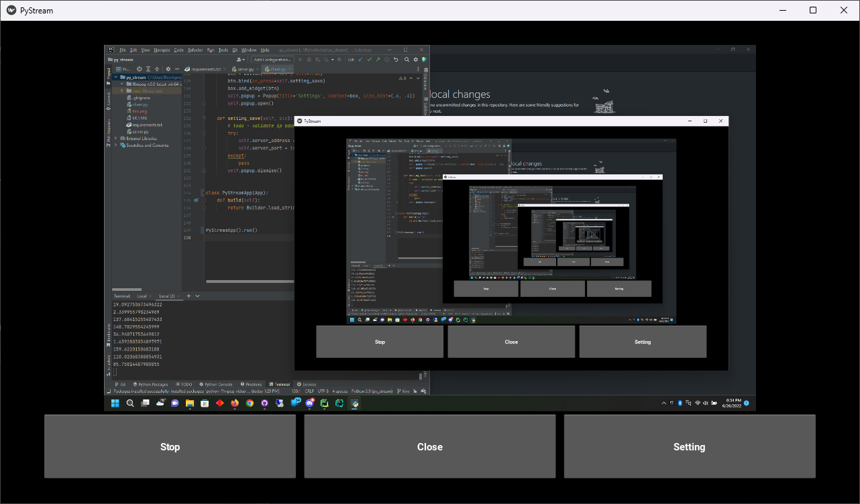This screenshot has height=504, width=860.
Task: Click Stop inside the streamed PyStream window
Action: (380, 342)
